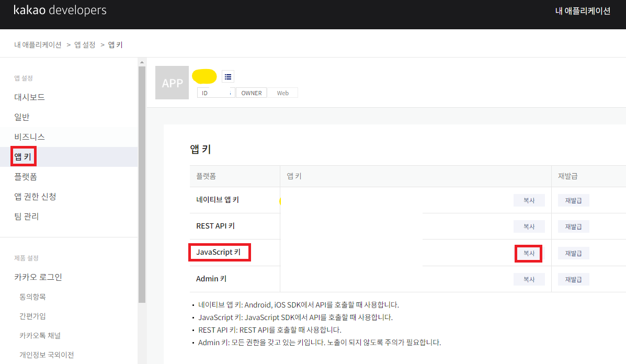Click 앱 설정 breadcrumb link
This screenshot has width=626, height=364.
85,44
